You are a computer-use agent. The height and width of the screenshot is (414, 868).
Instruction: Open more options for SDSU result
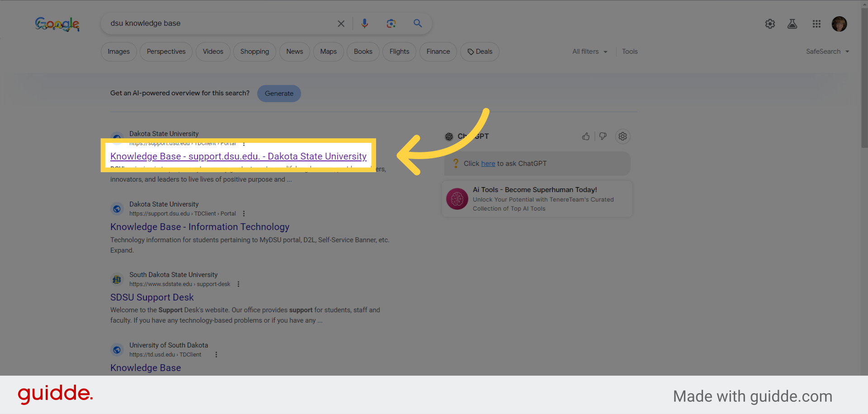tap(238, 284)
